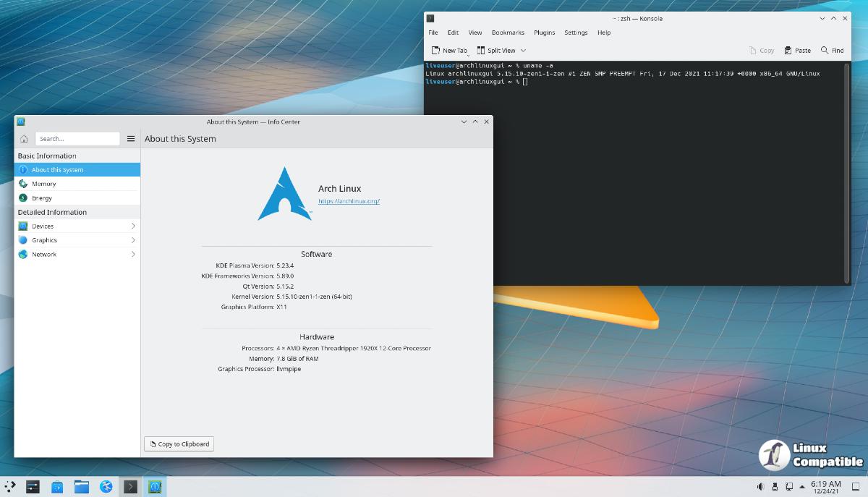Click the volume icon in system tray
Viewport: 868px width, 497px height.
[x=761, y=486]
